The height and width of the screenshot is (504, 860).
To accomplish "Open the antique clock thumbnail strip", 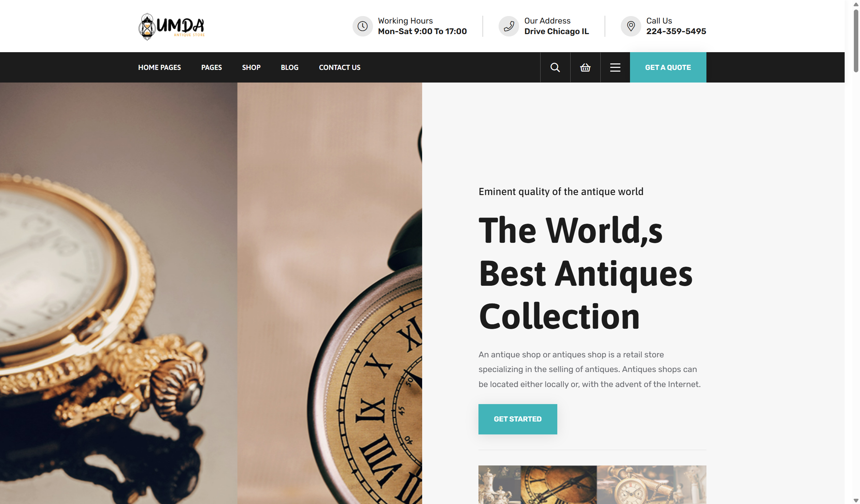I will pos(592,484).
